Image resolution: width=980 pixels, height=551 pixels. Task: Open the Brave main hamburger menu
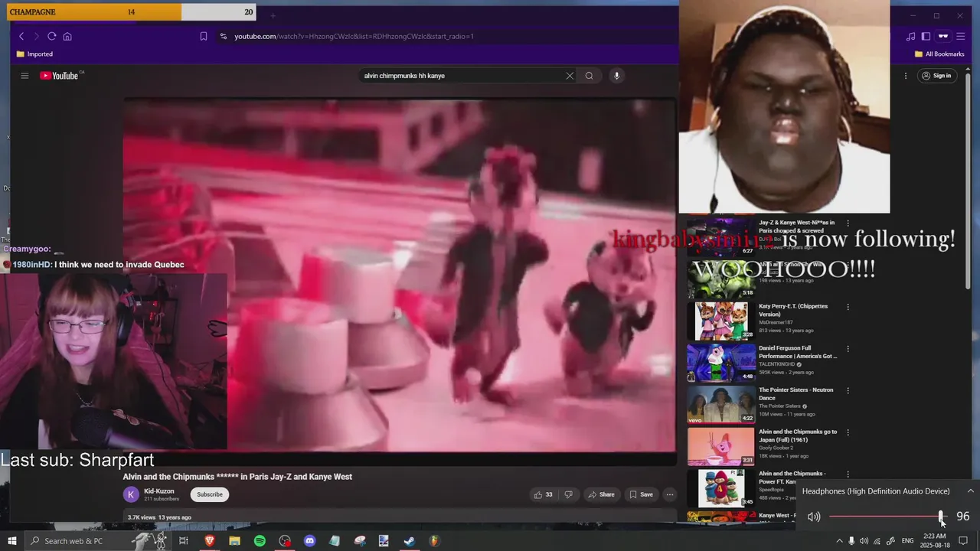point(961,36)
